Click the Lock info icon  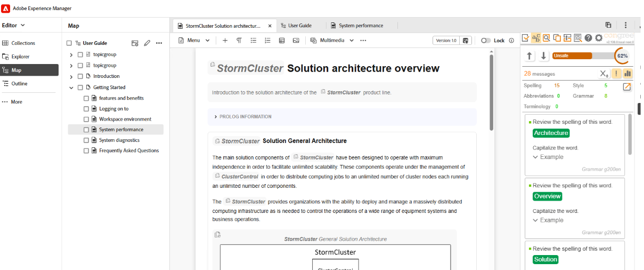(511, 41)
